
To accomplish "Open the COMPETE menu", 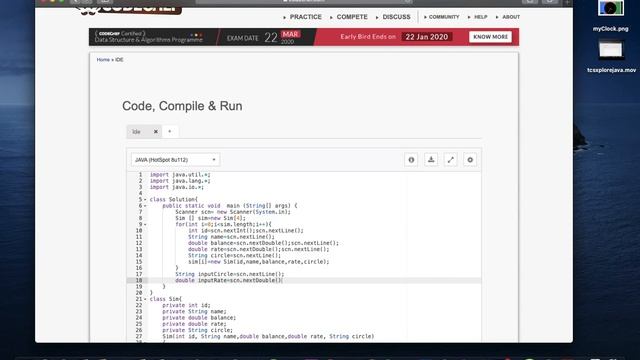I will click(352, 17).
